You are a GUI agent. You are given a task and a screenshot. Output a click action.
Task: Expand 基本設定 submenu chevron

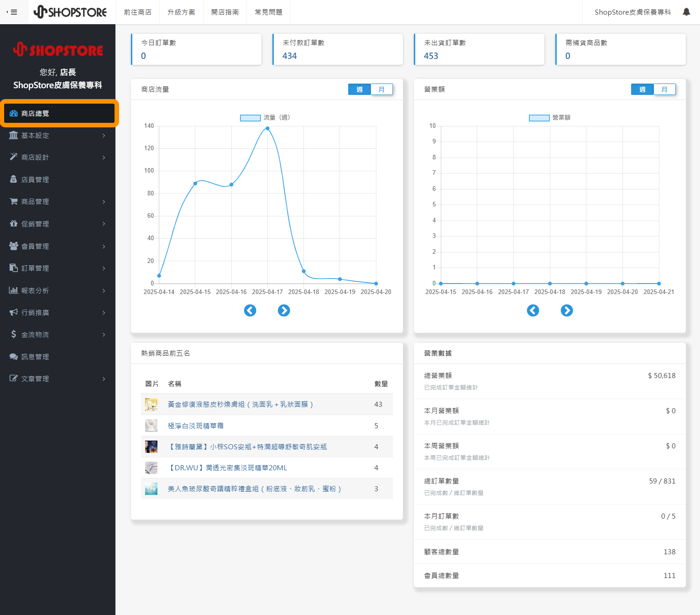[x=104, y=136]
